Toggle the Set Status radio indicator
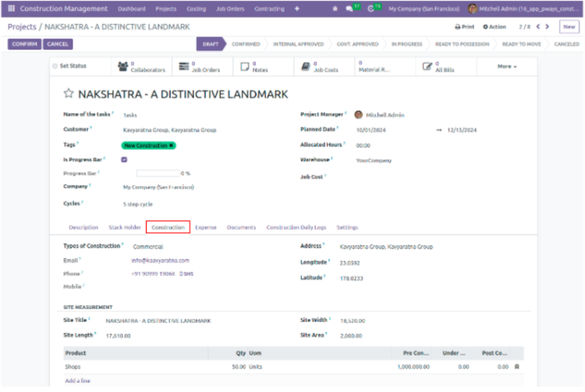 55,66
